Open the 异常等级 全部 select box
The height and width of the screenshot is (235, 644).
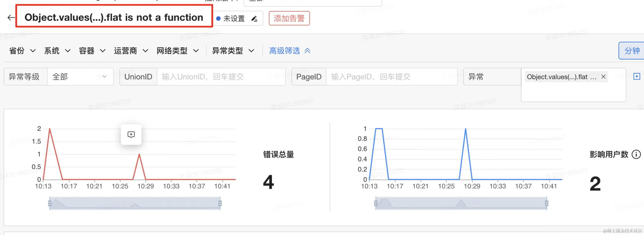[x=80, y=77]
